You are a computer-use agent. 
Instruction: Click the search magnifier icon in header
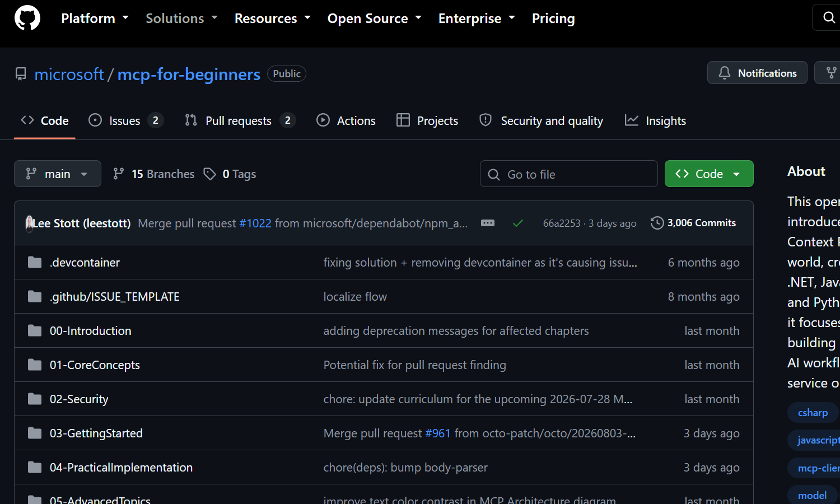829,17
